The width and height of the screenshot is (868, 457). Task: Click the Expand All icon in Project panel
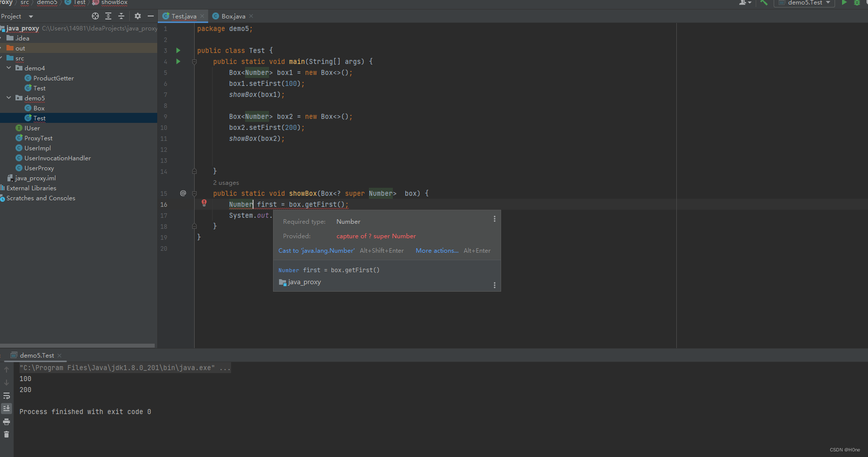[108, 16]
